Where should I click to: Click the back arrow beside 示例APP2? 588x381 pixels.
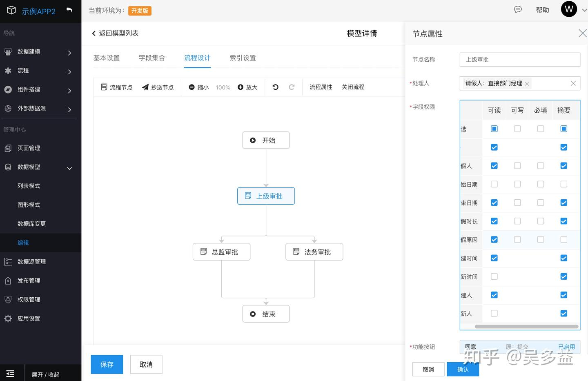tap(69, 10)
